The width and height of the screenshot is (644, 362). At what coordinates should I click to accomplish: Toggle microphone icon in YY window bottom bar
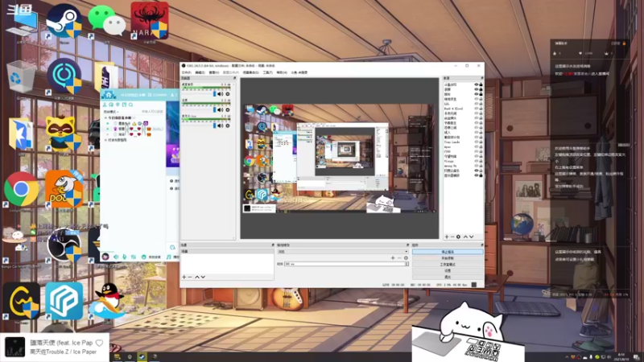point(125,257)
